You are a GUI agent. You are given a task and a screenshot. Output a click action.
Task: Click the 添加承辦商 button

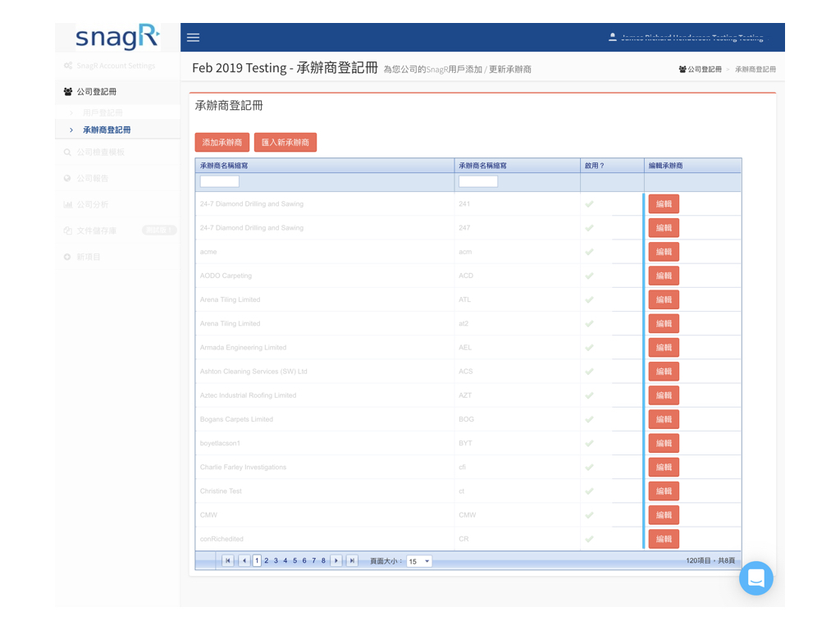221,143
